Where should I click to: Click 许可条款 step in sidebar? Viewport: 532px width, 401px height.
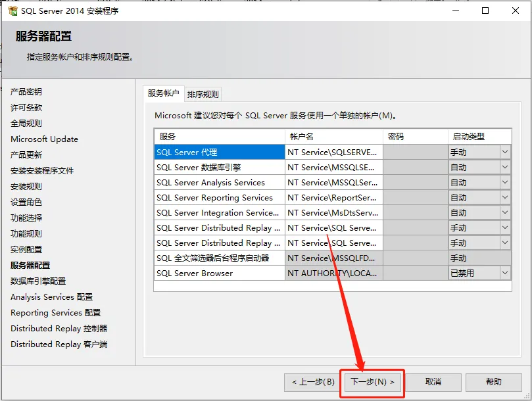coord(26,108)
